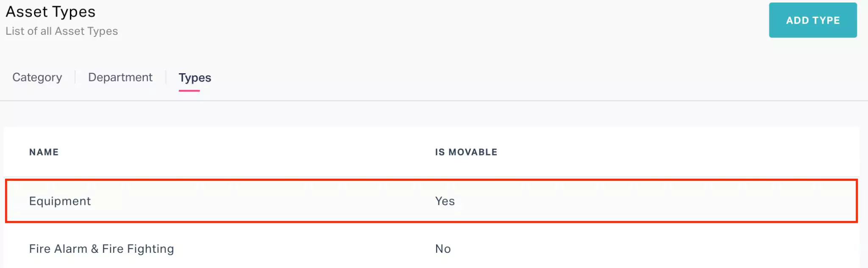Viewport: 868px width, 268px height.
Task: Click the List of all Asset Types subtitle
Action: 62,30
